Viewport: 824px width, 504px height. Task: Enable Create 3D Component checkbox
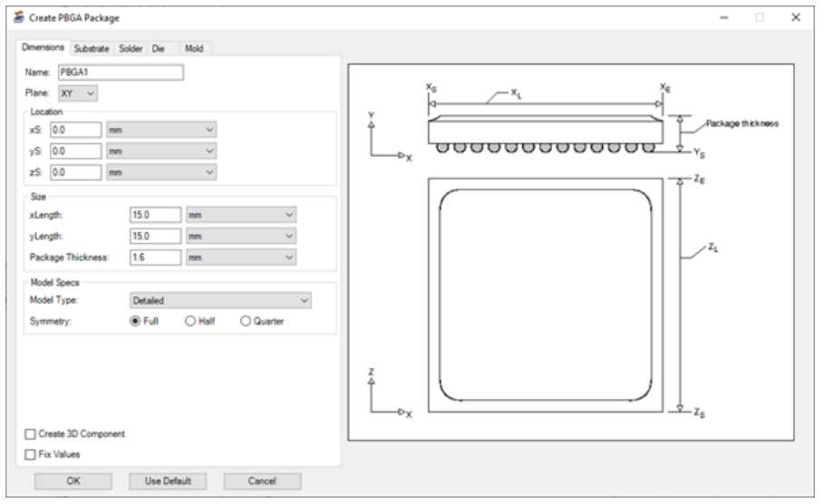coord(30,434)
